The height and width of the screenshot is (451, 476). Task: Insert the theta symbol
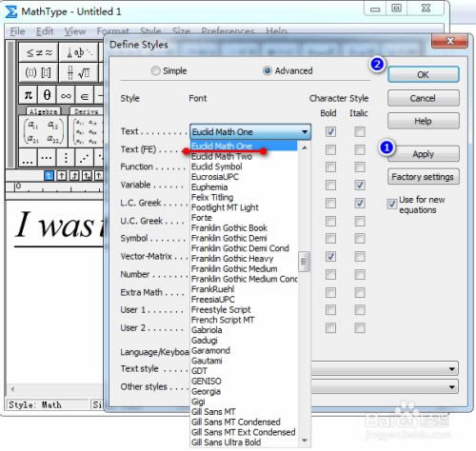point(47,95)
